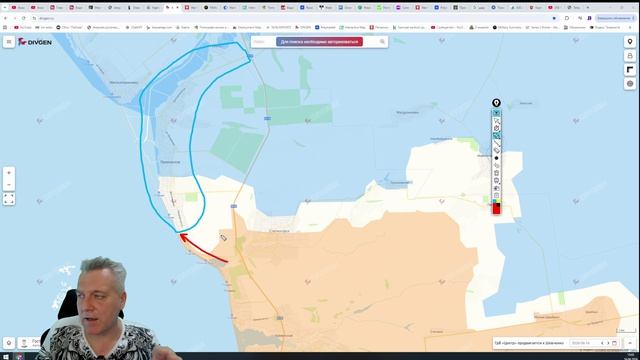640x360 pixels.
Task: Click the camera screenshot tool
Action: tap(496, 188)
